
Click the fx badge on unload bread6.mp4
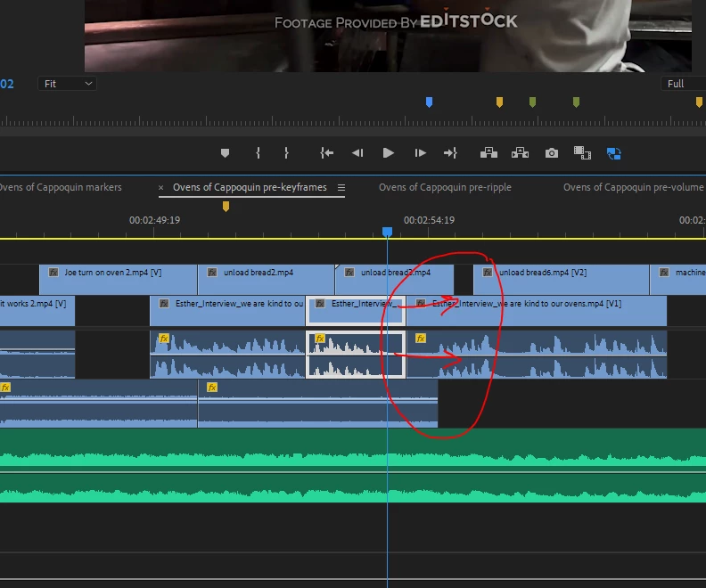[x=488, y=273]
